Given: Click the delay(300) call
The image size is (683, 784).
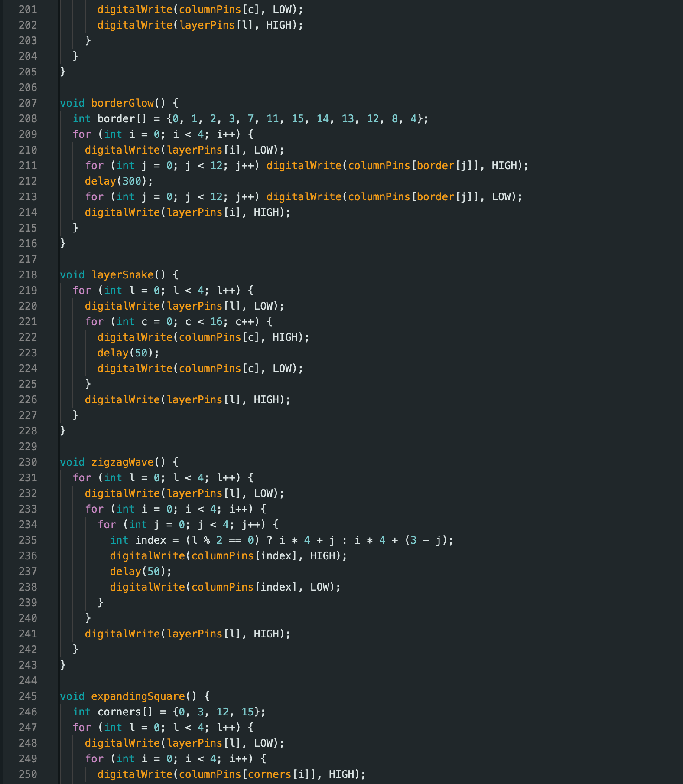Looking at the screenshot, I should pyautogui.click(x=119, y=181).
